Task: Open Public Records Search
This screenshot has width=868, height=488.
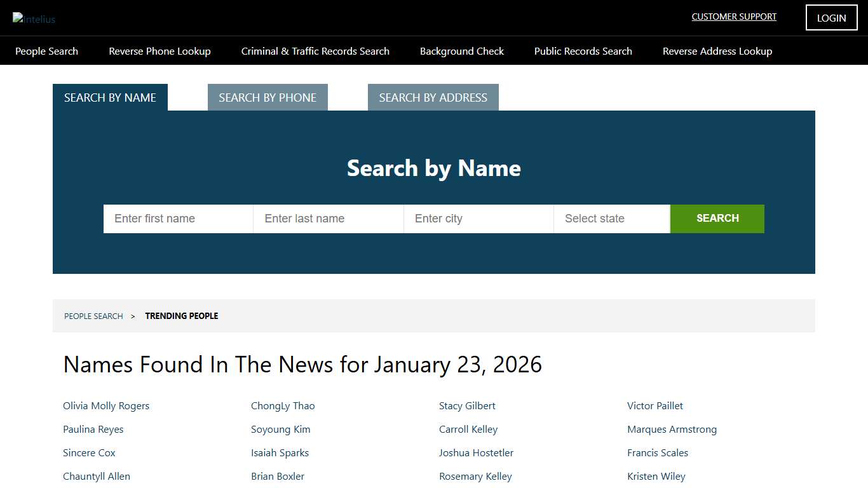Action: coord(583,51)
